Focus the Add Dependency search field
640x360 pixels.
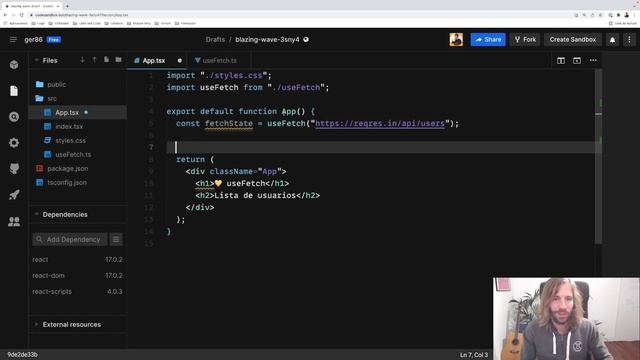click(70, 240)
